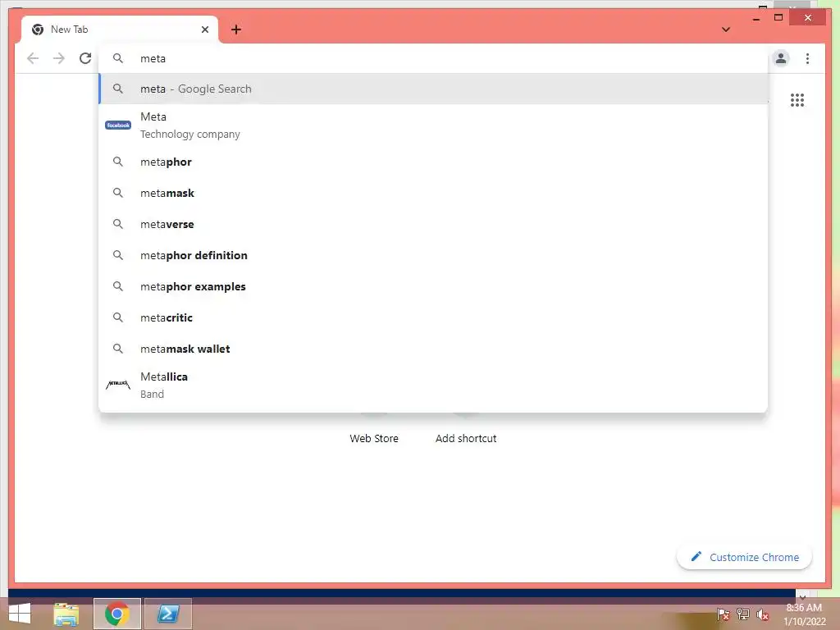Select the 'metamask' suggestion
The width and height of the screenshot is (840, 630).
[x=433, y=193]
